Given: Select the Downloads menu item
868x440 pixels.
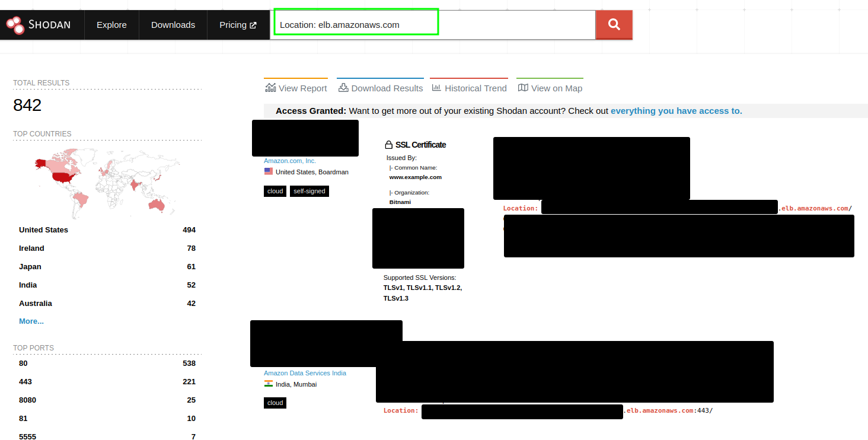Looking at the screenshot, I should [173, 24].
